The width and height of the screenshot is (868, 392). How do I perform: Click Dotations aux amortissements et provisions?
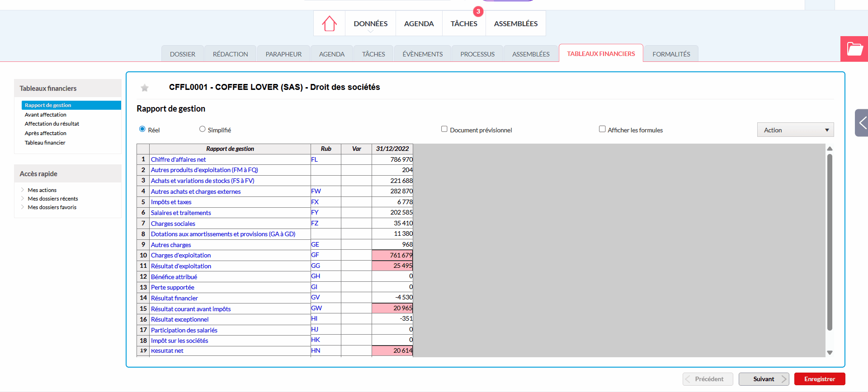coord(223,234)
